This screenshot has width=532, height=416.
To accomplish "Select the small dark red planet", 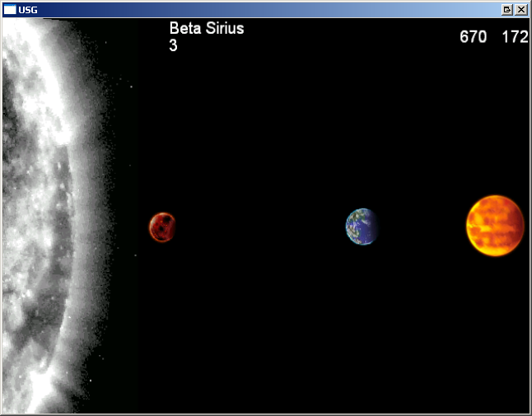I will pyautogui.click(x=162, y=227).
